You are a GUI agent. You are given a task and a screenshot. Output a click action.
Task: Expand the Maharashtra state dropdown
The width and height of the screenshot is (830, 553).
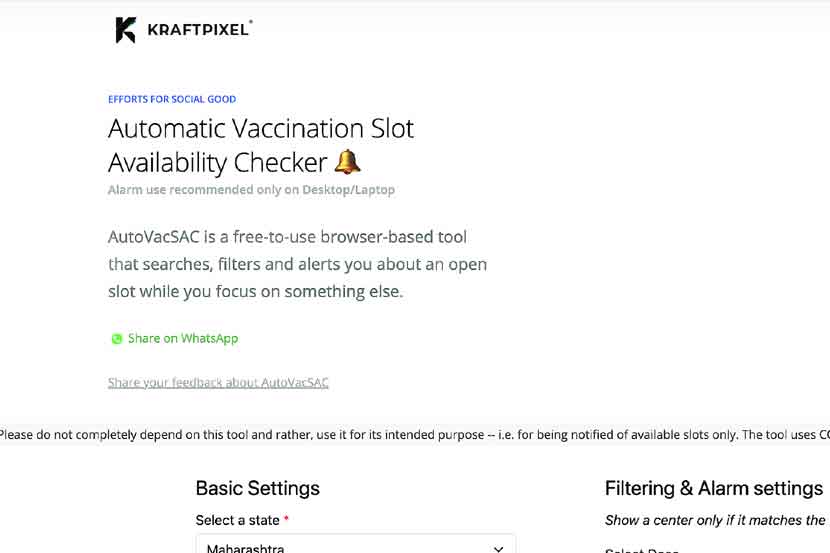click(x=355, y=546)
